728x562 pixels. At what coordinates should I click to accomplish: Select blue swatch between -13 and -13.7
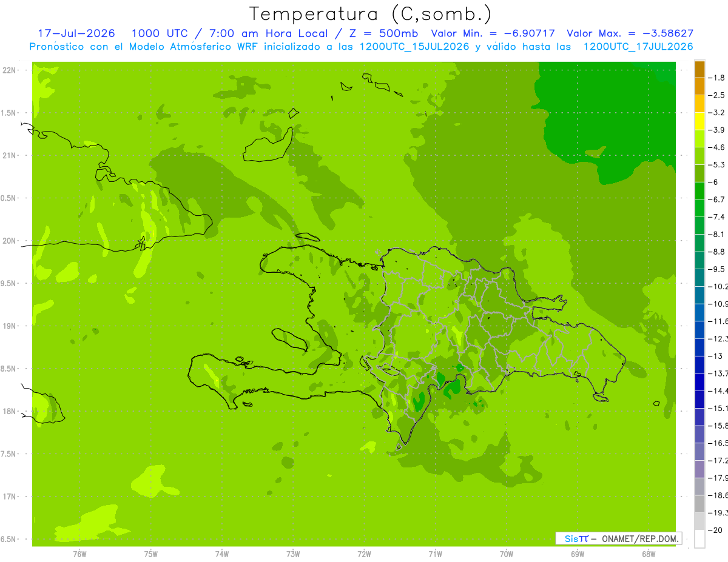pyautogui.click(x=699, y=365)
